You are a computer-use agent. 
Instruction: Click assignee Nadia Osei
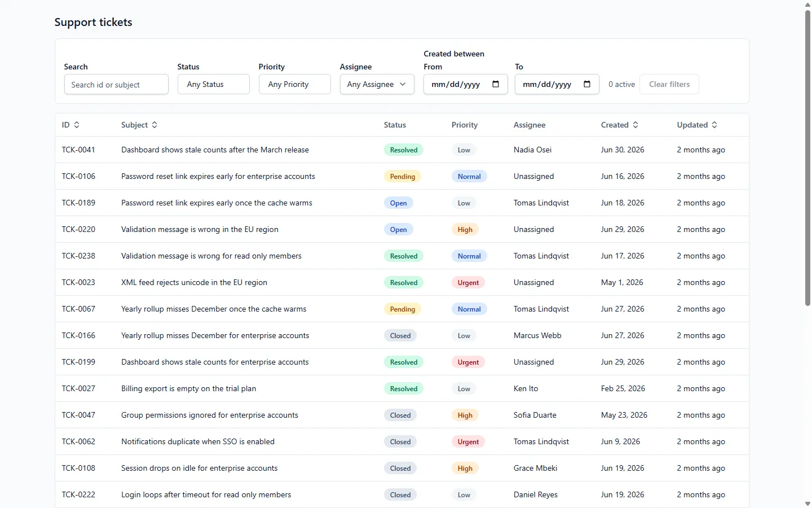click(x=532, y=150)
